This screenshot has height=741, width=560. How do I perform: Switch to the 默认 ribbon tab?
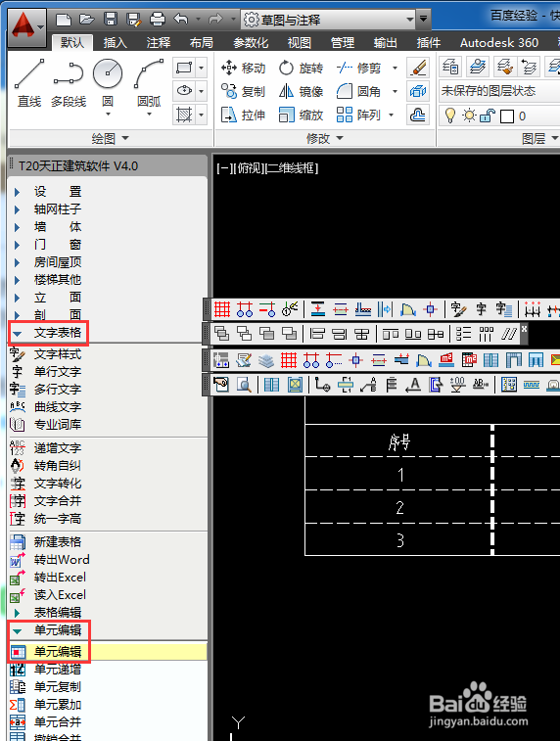click(71, 42)
